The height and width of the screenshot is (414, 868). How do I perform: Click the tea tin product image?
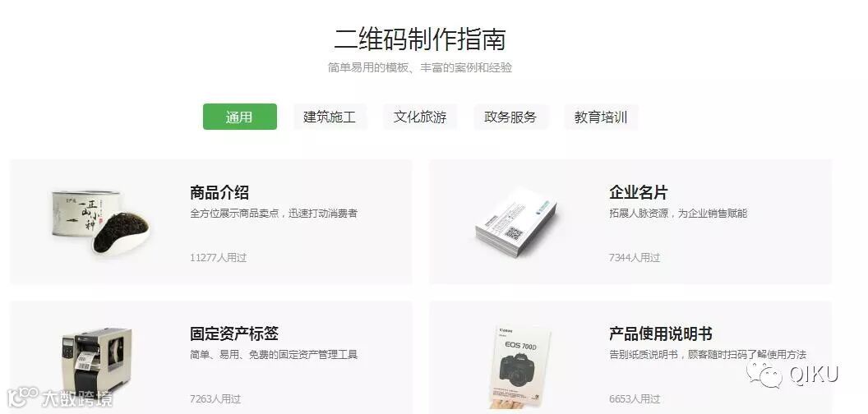point(100,222)
